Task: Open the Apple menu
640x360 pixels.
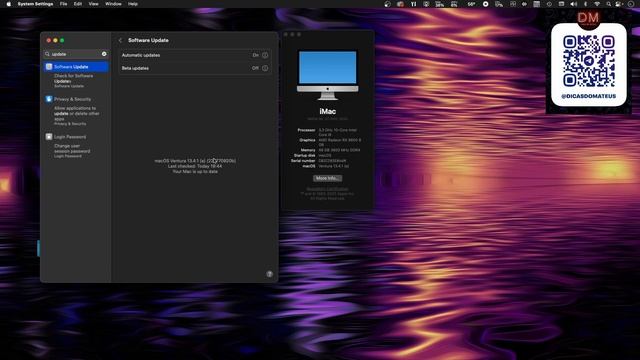Action: pyautogui.click(x=9, y=4)
